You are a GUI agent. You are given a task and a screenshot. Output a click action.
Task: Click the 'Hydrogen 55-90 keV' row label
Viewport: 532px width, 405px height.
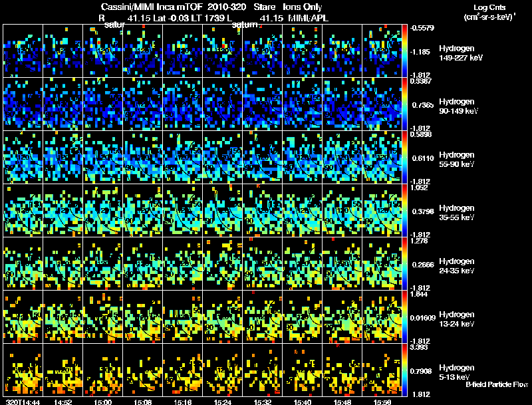coord(457,160)
